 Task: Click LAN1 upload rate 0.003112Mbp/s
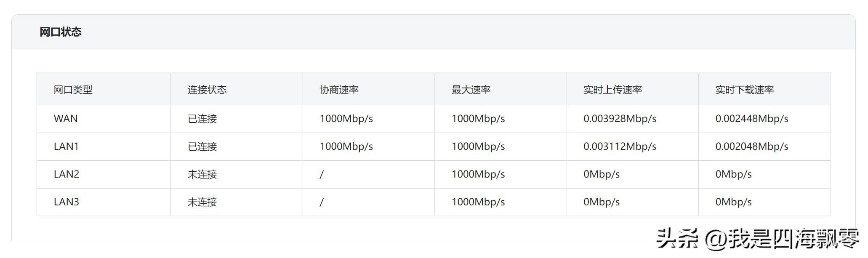point(620,146)
